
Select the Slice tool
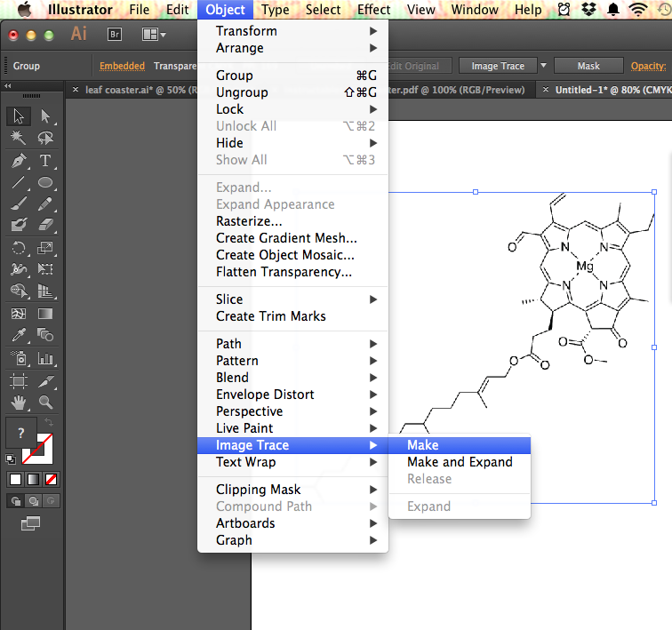pyautogui.click(x=45, y=380)
